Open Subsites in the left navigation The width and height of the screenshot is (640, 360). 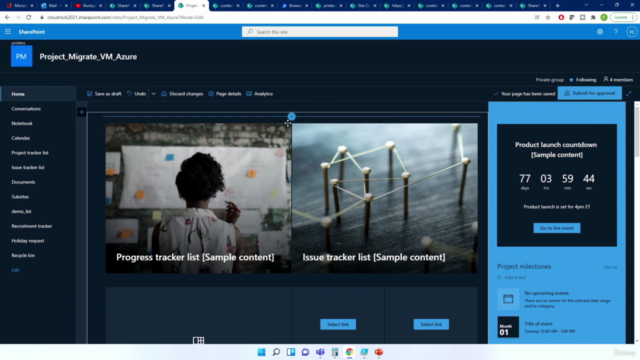(20, 197)
